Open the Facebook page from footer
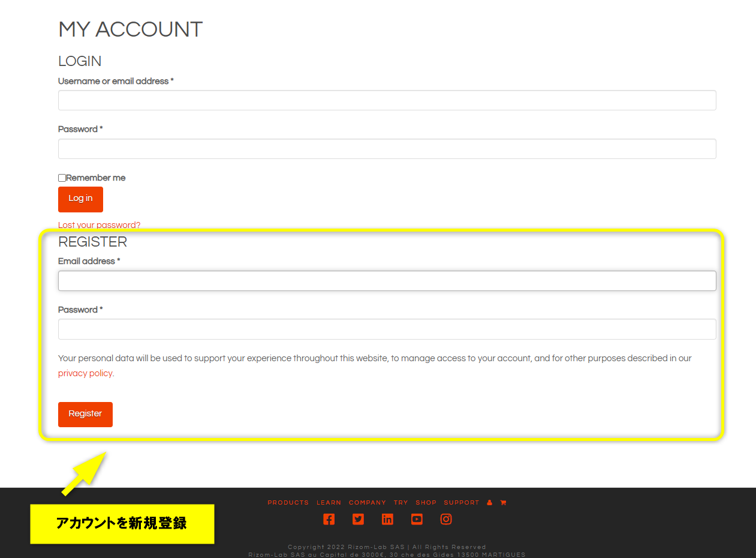This screenshot has height=558, width=756. point(329,520)
